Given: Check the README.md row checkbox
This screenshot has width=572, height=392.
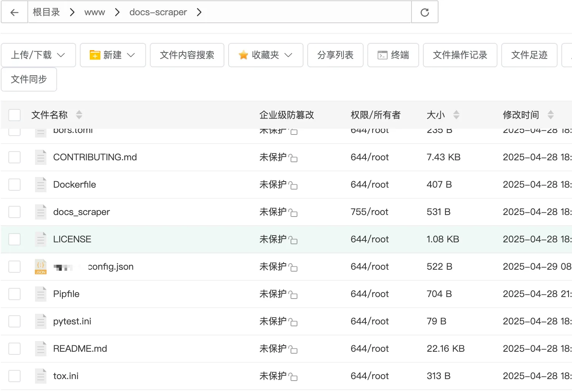Looking at the screenshot, I should pyautogui.click(x=14, y=349).
